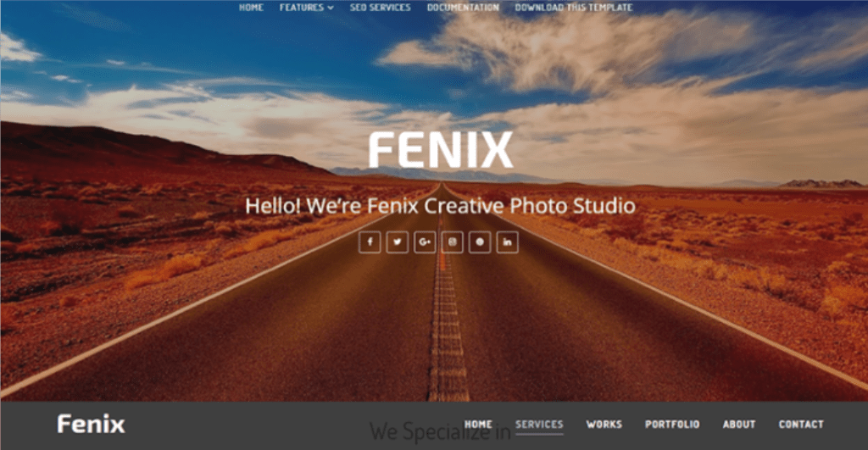
Task: Open the LinkedIn social icon
Action: click(x=507, y=242)
